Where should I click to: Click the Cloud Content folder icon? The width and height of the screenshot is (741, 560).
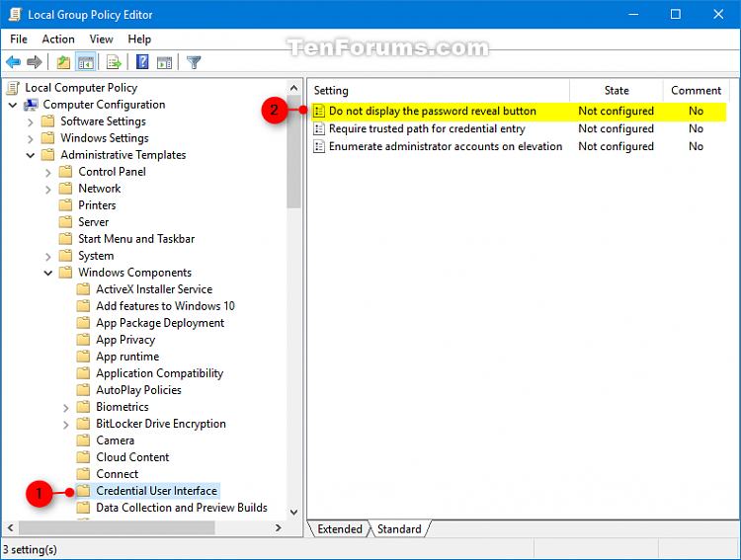coord(83,457)
